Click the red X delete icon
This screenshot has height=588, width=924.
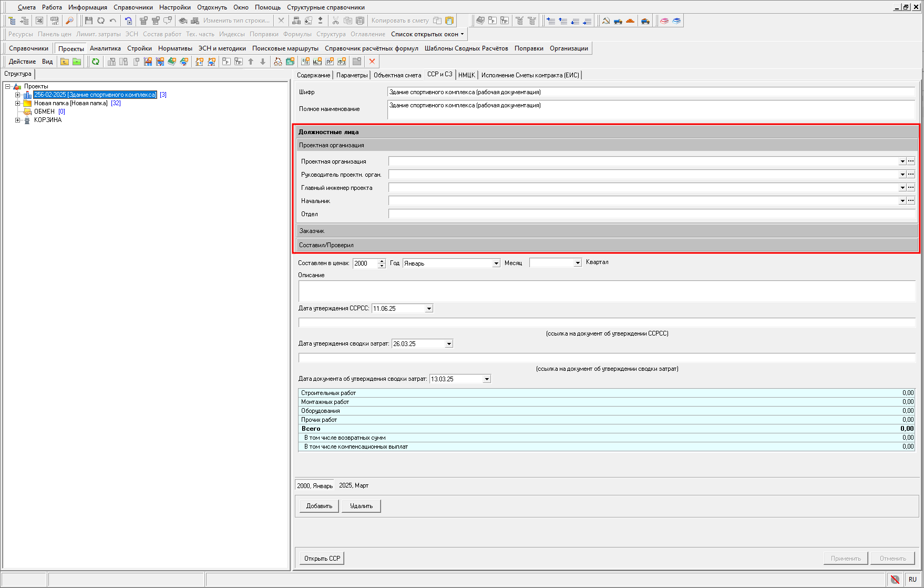point(372,62)
